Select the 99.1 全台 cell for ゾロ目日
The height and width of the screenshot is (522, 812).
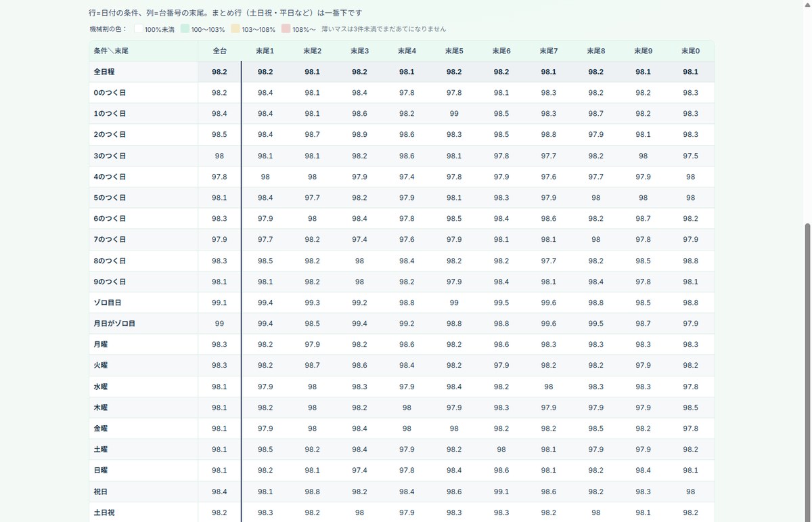coord(219,303)
